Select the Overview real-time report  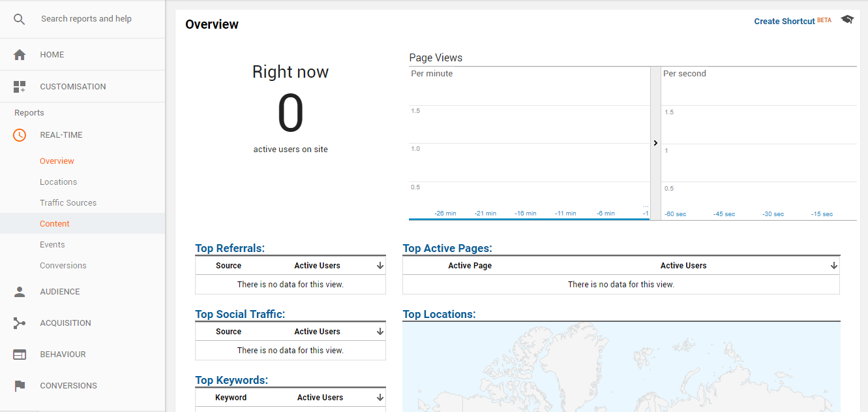click(x=57, y=161)
